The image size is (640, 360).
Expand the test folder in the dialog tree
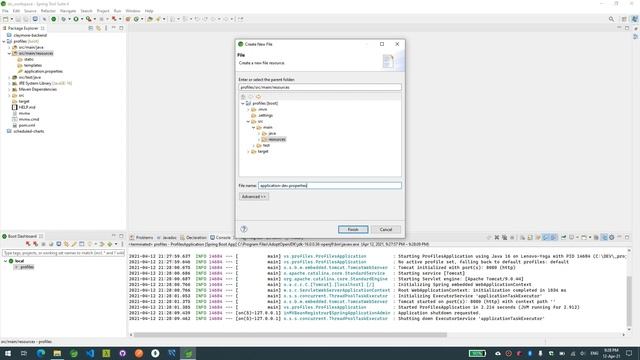coord(253,145)
